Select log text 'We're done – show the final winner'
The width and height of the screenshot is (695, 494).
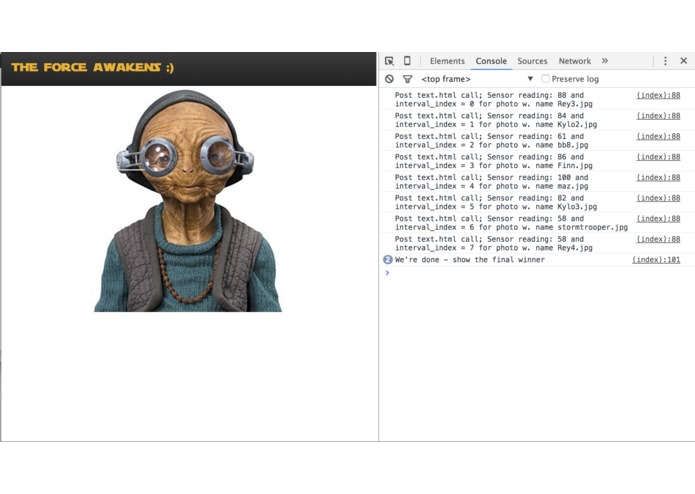(x=470, y=260)
